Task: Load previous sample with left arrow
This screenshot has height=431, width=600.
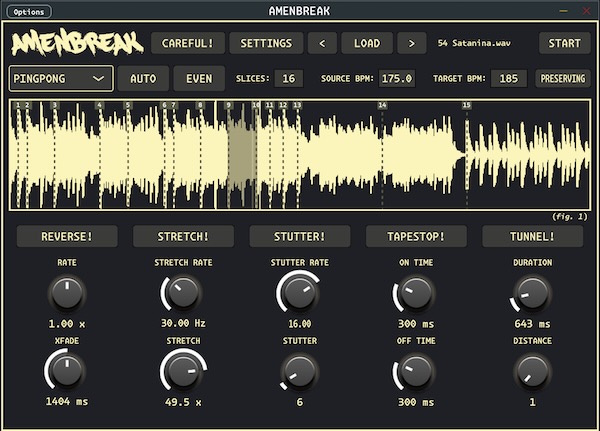Action: 322,43
